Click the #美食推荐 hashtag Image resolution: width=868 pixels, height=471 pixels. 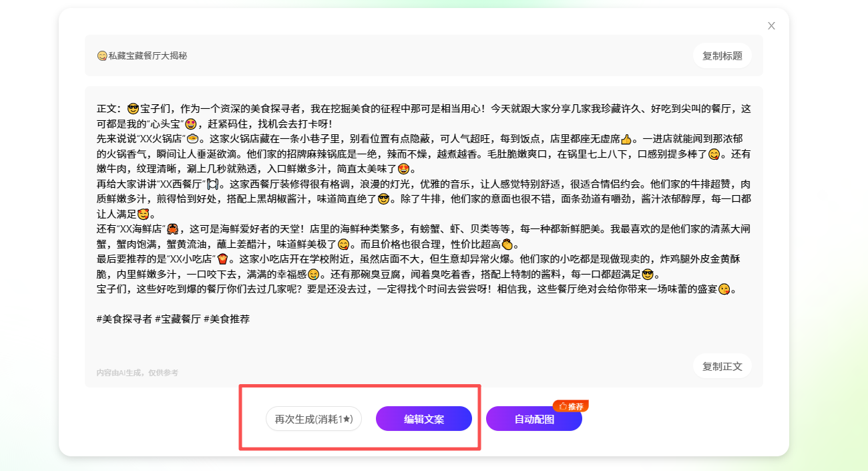tap(226, 319)
